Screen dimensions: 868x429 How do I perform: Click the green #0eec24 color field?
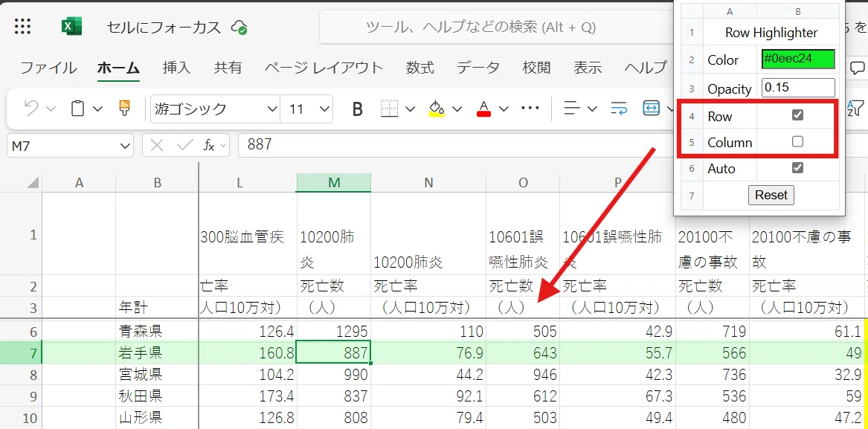click(798, 59)
